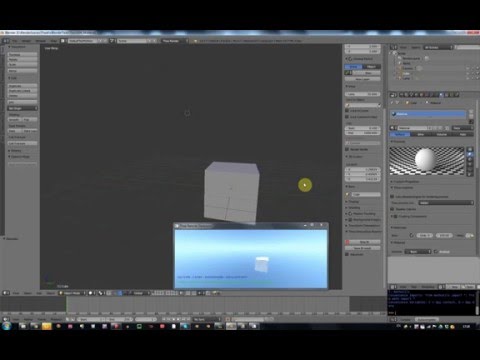Open viewport shading selector in 3D header
The image size is (480, 360).
click(91, 293)
